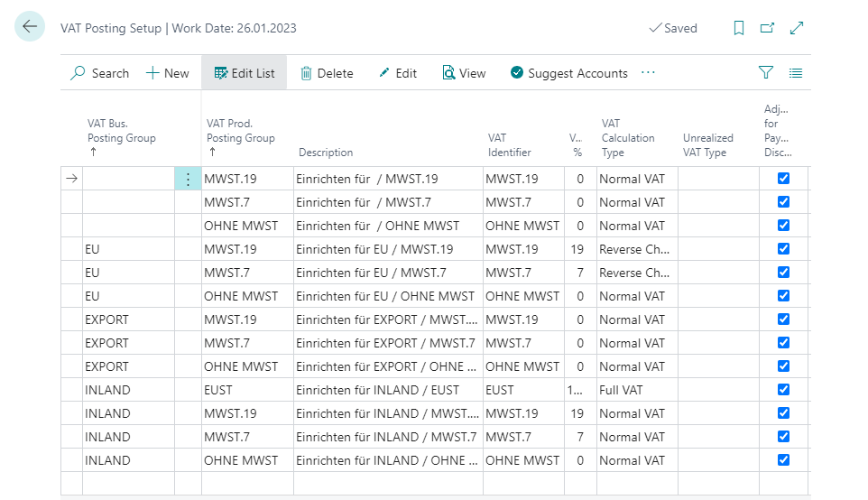Sort by VAT Prod. Posting Group header

pyautogui.click(x=240, y=137)
